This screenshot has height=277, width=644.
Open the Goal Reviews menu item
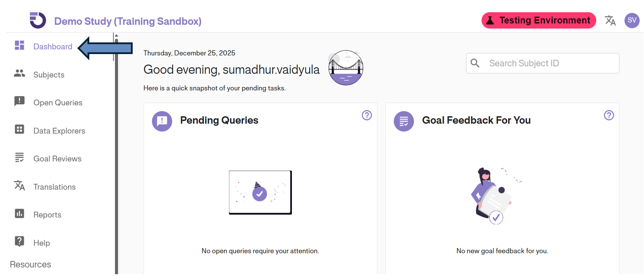(x=57, y=159)
